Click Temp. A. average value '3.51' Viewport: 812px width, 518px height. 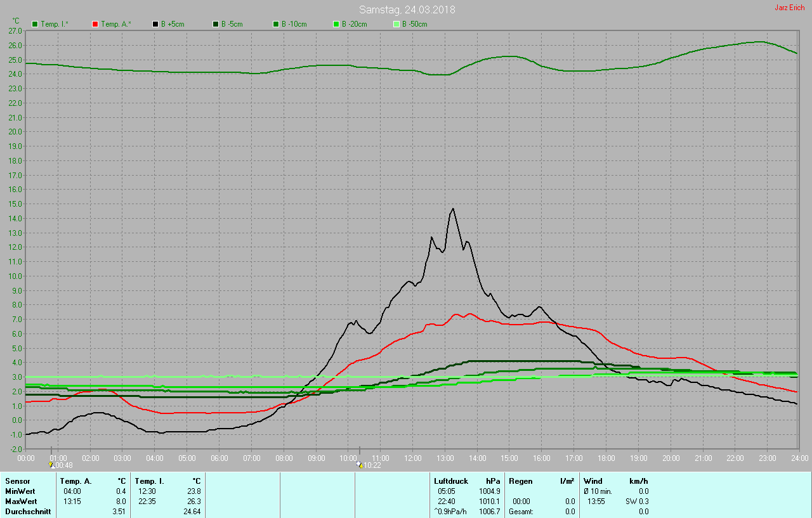pyautogui.click(x=119, y=512)
